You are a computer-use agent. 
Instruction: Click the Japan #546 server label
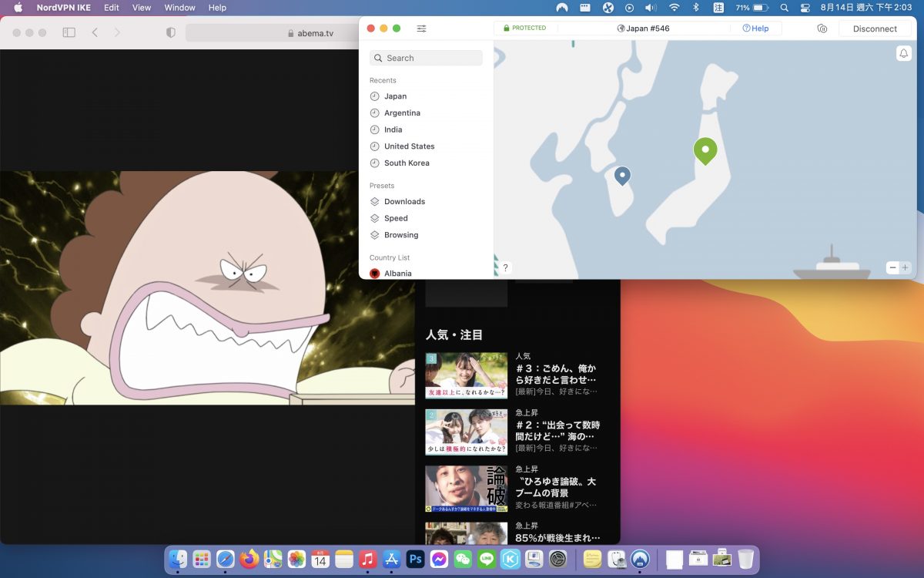[x=644, y=29]
